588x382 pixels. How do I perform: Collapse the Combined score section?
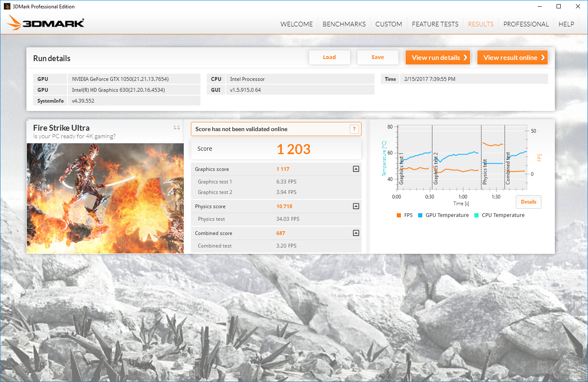coord(356,233)
